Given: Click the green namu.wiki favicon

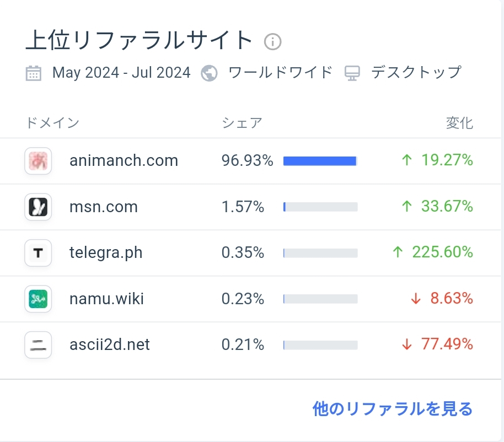Looking at the screenshot, I should tap(38, 299).
